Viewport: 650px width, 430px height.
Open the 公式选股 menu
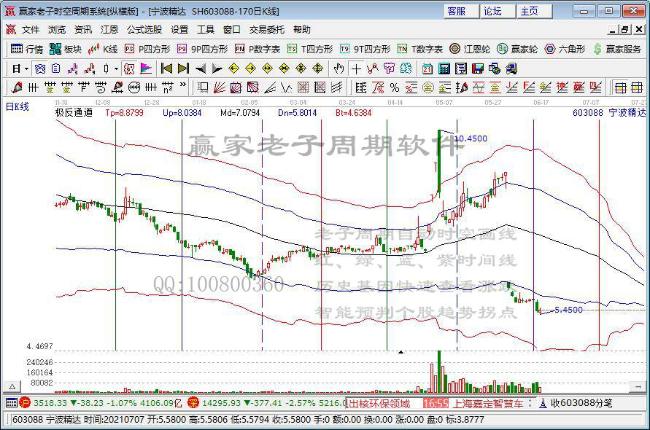(x=144, y=29)
